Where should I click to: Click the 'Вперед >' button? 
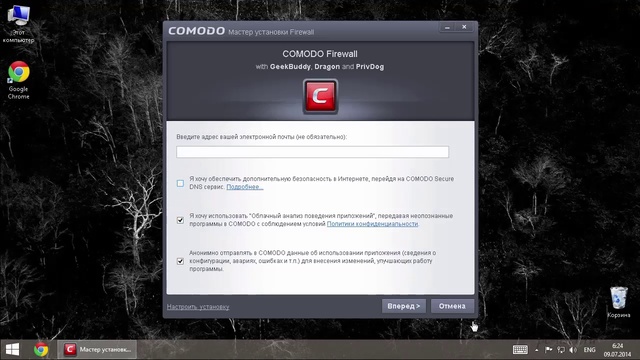pyautogui.click(x=404, y=306)
